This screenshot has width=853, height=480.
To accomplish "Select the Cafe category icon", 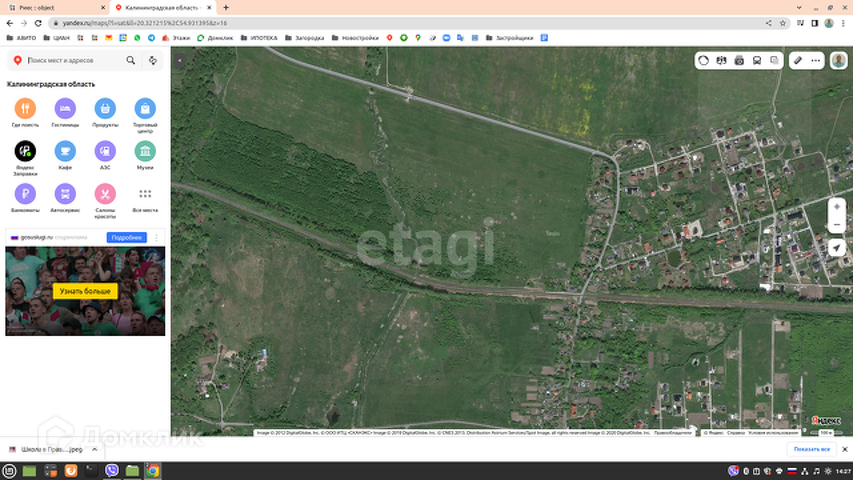I will (x=65, y=151).
